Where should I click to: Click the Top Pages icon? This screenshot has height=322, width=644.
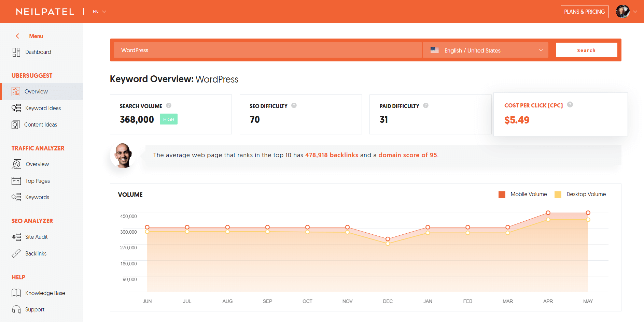pos(16,180)
